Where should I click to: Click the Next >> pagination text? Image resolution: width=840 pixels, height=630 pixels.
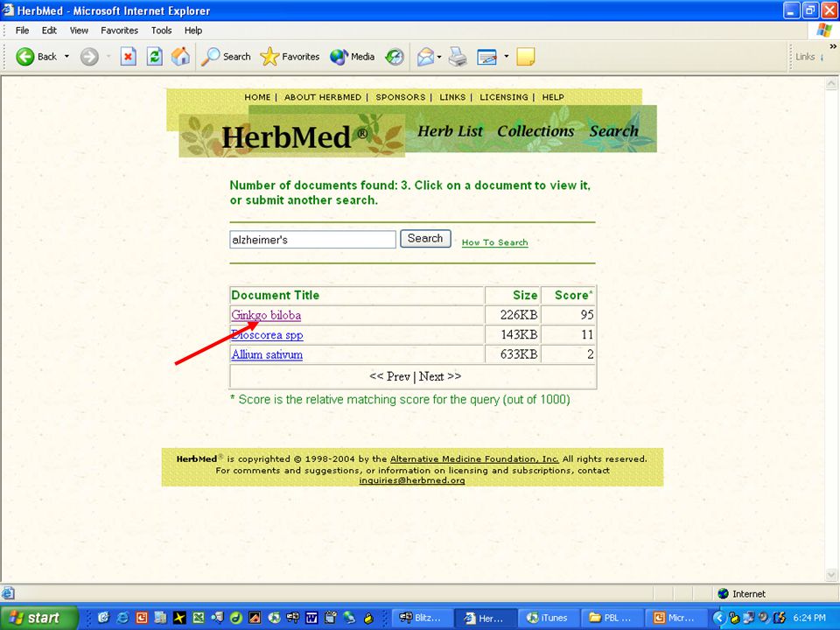[440, 376]
